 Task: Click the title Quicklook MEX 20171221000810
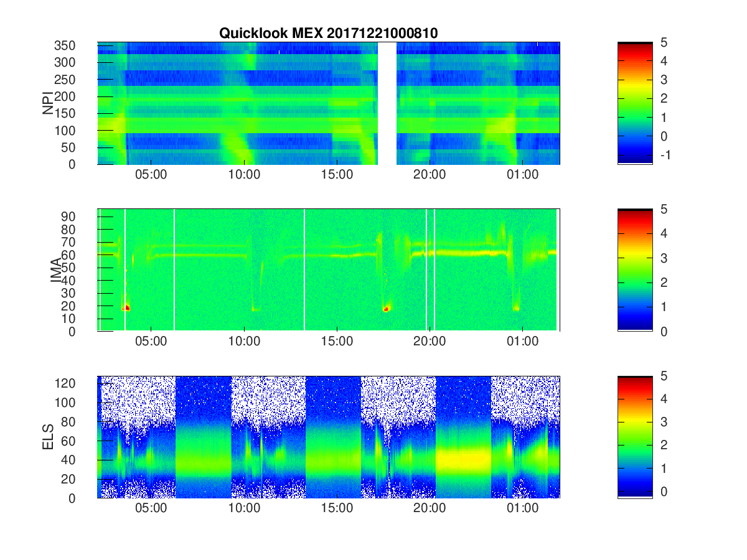click(x=328, y=34)
